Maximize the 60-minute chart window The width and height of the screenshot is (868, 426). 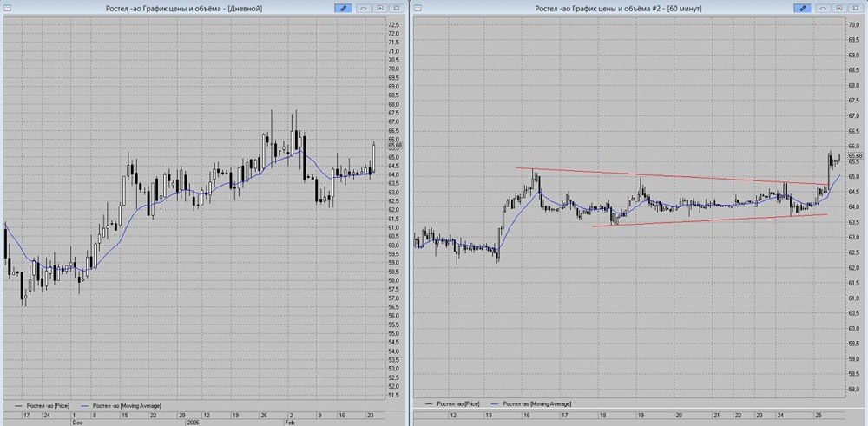838,8
